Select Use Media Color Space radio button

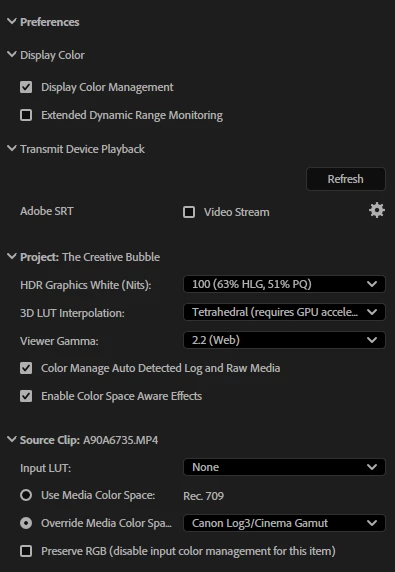(26, 495)
